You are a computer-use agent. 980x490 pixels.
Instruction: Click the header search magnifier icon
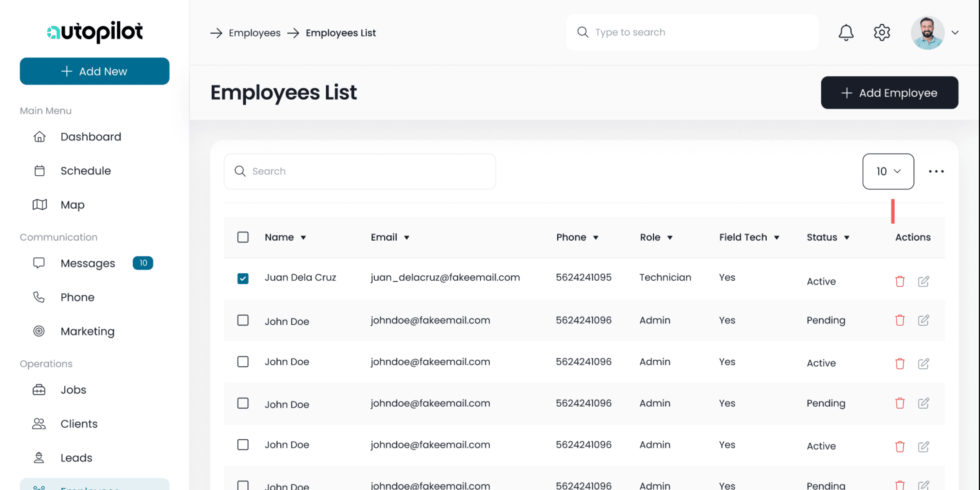click(582, 32)
